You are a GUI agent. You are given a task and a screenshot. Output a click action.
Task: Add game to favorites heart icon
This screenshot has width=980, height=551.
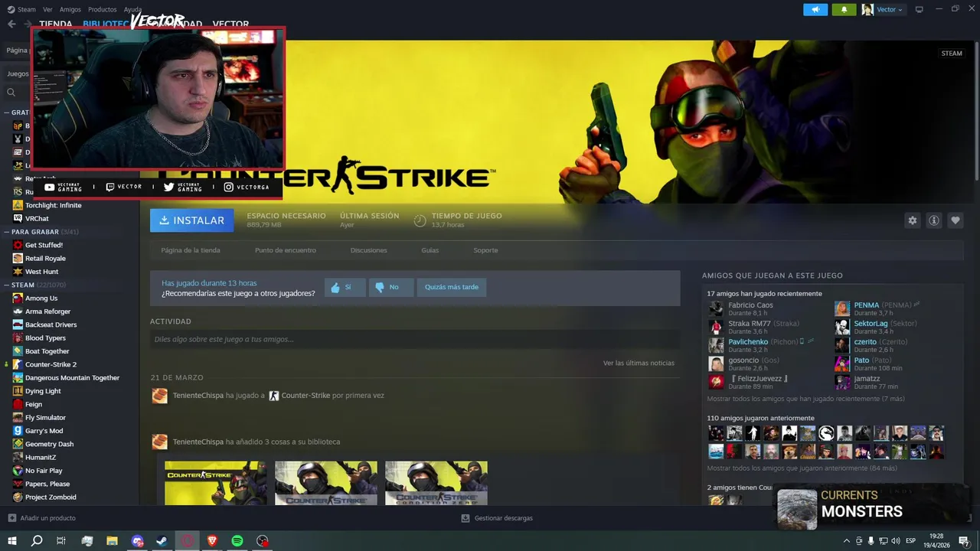(x=955, y=220)
